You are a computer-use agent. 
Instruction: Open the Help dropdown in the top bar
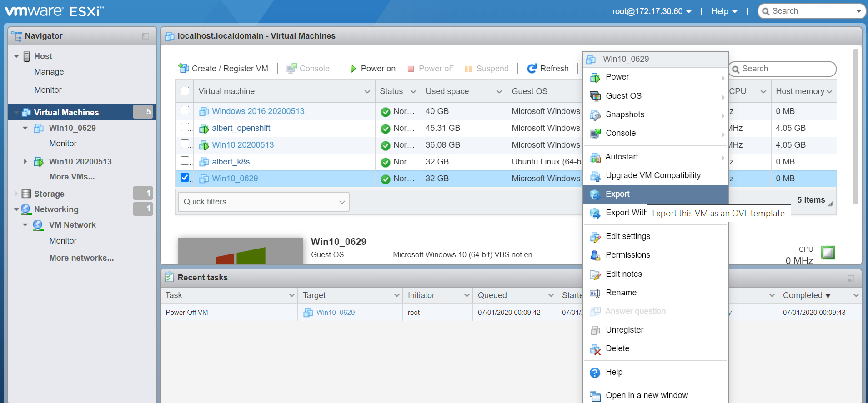[724, 11]
